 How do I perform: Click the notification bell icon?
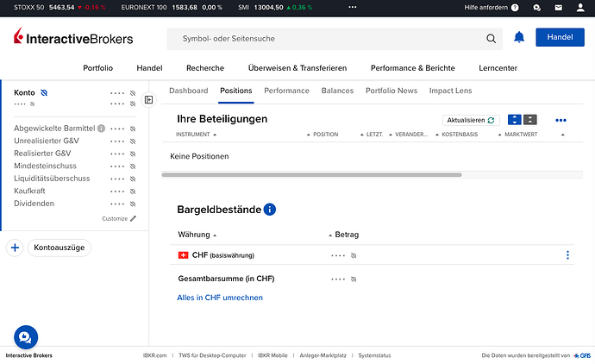(x=519, y=38)
